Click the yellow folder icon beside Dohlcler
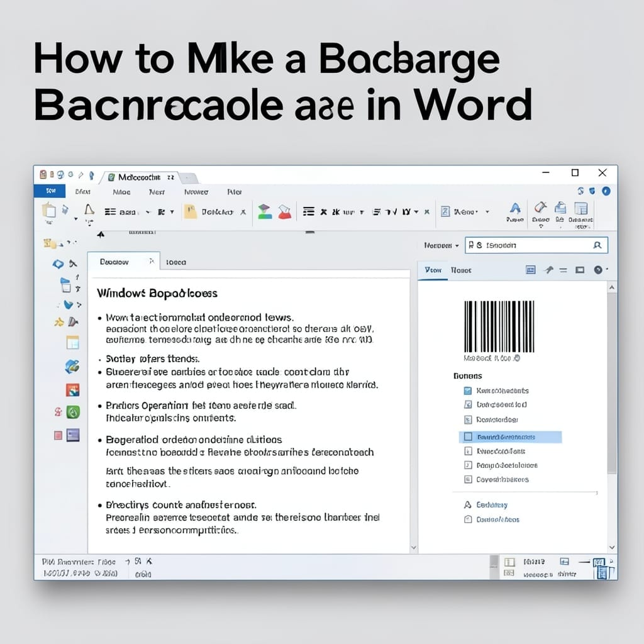The height and width of the screenshot is (644, 644). (x=190, y=211)
